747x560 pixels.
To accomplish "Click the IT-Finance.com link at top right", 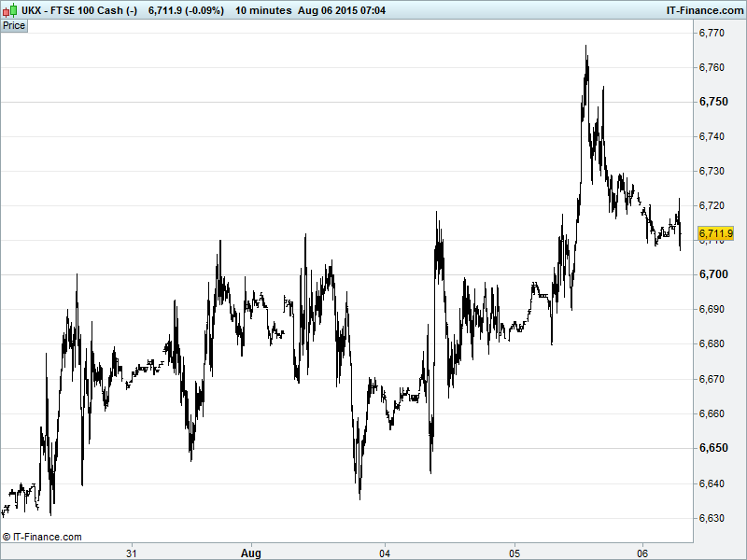I will [x=703, y=10].
